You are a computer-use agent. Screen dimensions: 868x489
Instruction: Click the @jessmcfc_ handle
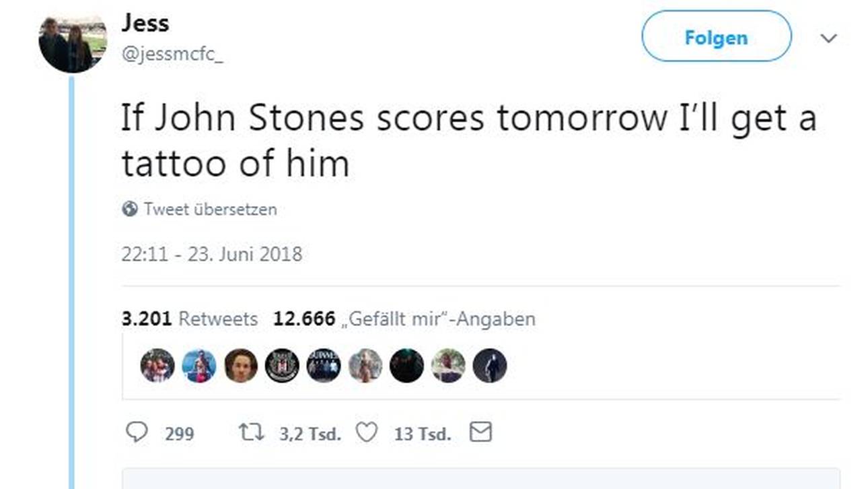(172, 57)
